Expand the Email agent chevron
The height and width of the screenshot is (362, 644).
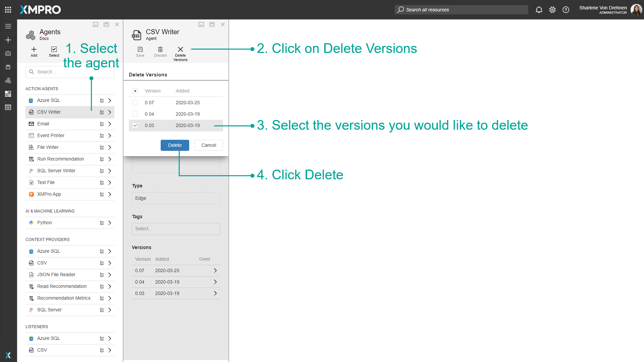click(110, 124)
